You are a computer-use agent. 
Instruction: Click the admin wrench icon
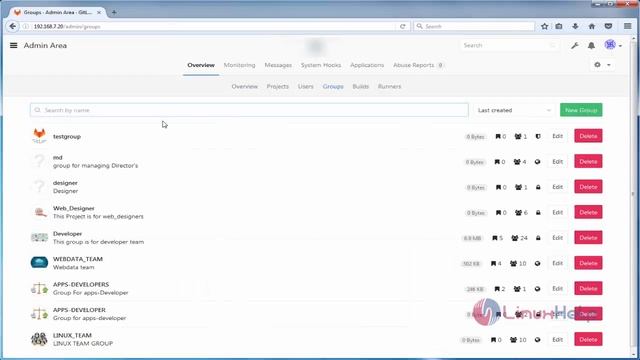pyautogui.click(x=575, y=45)
